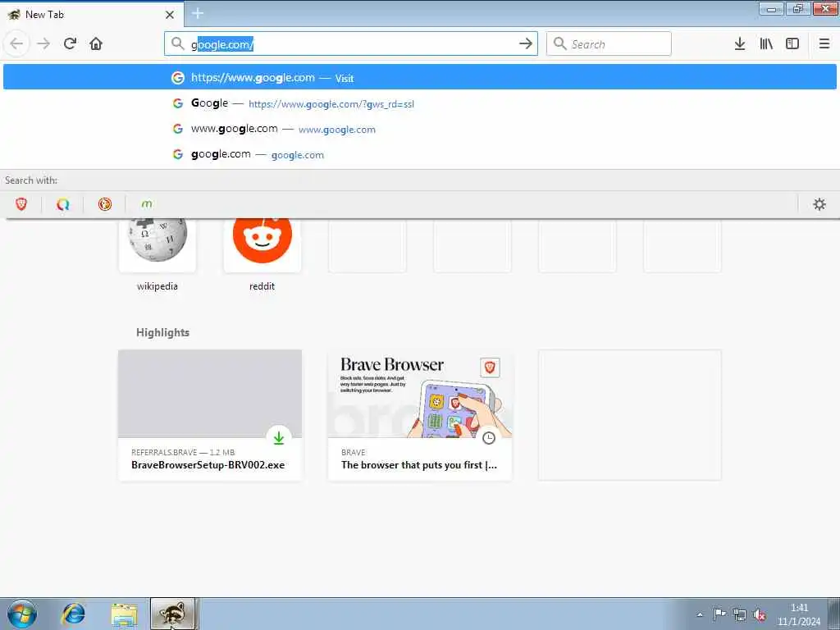Click the muted volume tray icon
The height and width of the screenshot is (630, 840).
point(759,614)
